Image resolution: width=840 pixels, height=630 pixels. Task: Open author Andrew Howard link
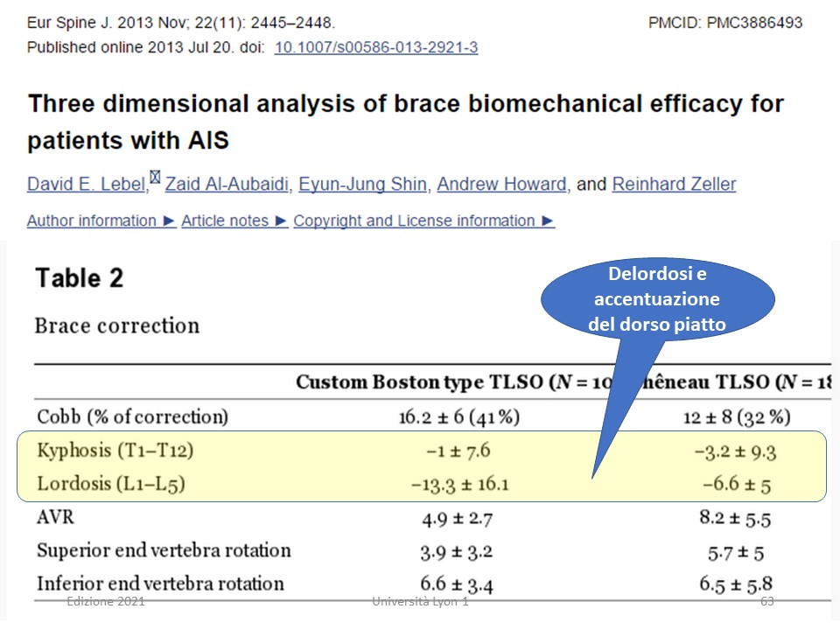501,184
